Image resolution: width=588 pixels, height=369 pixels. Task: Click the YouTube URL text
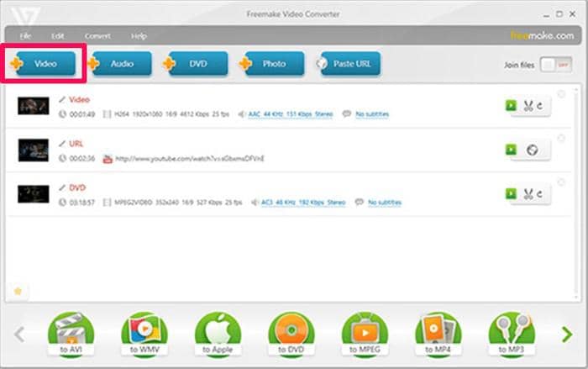click(190, 159)
